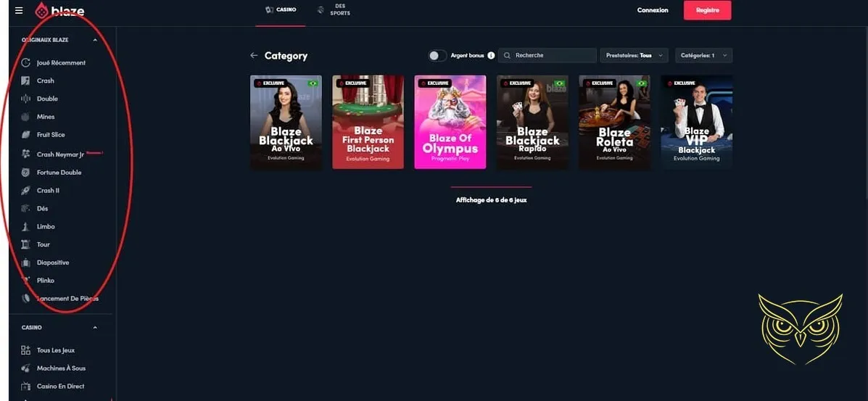Click the Casino En Direct icon

[x=25, y=386]
